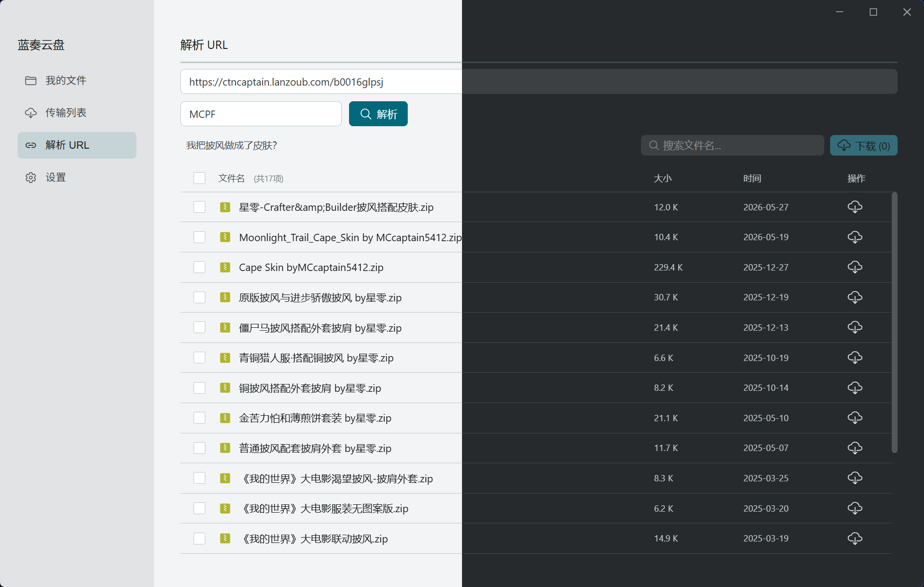The height and width of the screenshot is (587, 924).
Task: Click the download icon for 原版披风与进步骄傲披风 file
Action: click(x=855, y=297)
